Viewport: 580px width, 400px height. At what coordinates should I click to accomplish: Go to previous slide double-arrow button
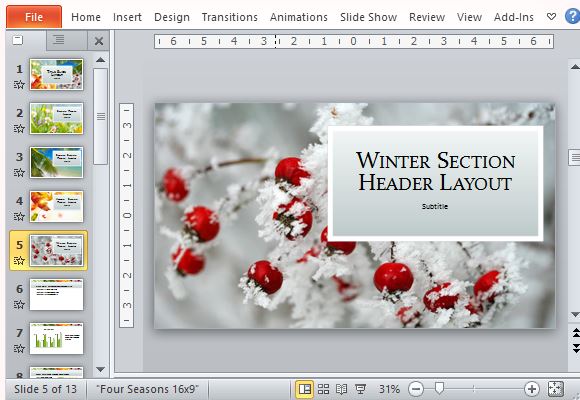[575, 333]
